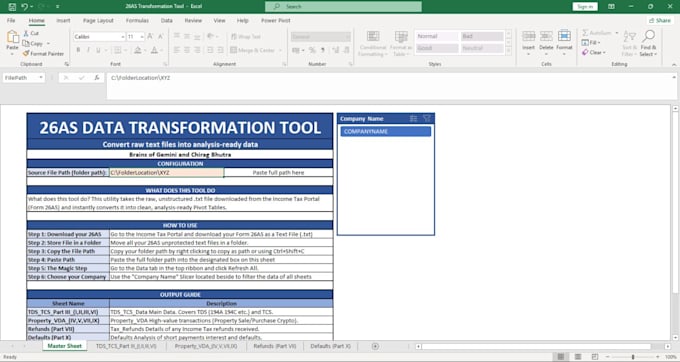Open the font size dropdown
The image size is (680, 362).
point(142,37)
